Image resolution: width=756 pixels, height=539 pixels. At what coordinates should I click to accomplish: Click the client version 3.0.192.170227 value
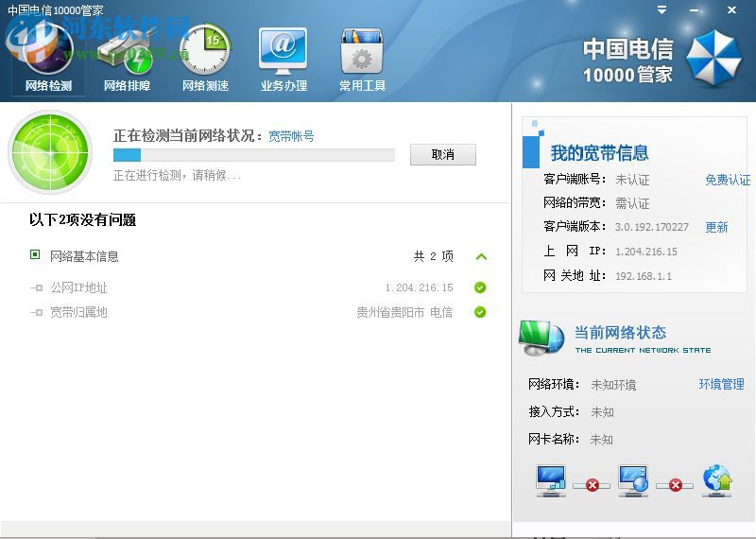click(652, 227)
